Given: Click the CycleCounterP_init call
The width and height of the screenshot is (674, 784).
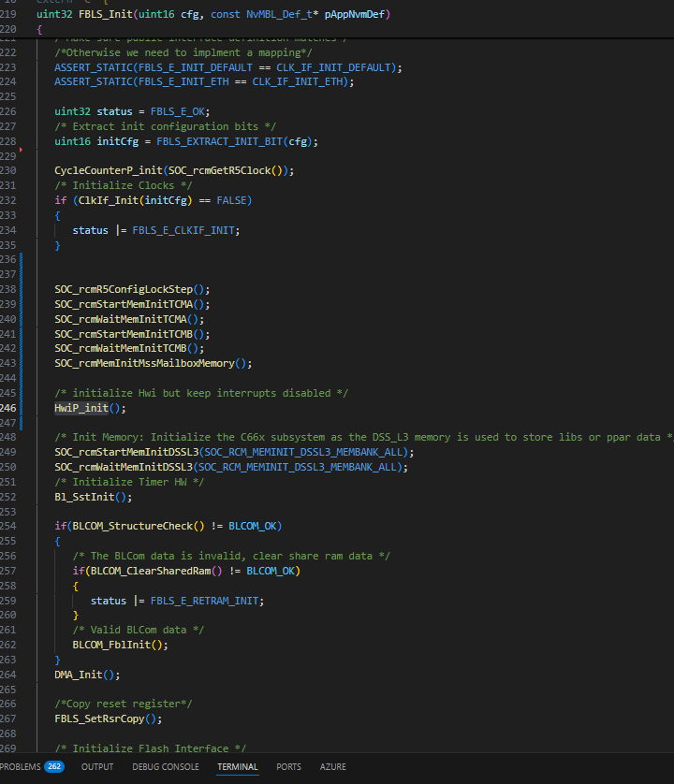Looking at the screenshot, I should pyautogui.click(x=108, y=170).
